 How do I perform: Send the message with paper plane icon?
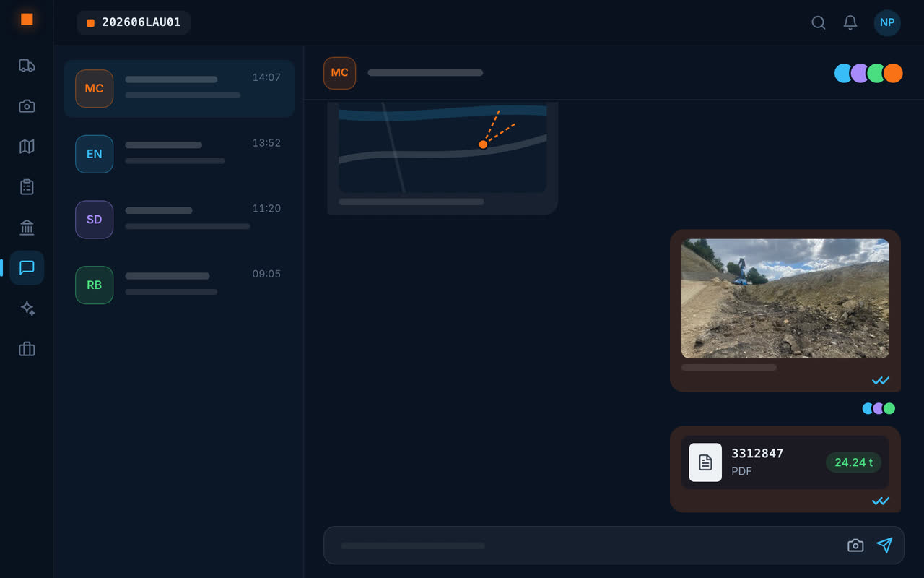(x=884, y=545)
